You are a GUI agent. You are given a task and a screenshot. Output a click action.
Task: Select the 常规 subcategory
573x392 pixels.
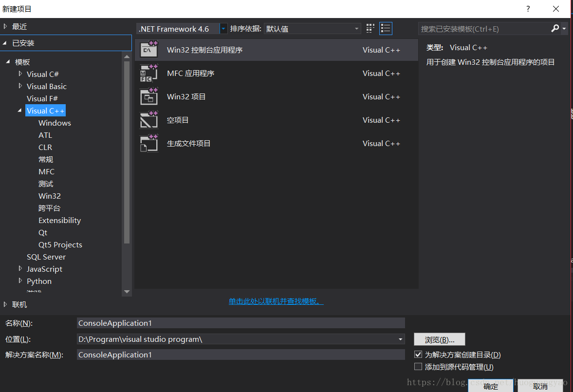46,159
